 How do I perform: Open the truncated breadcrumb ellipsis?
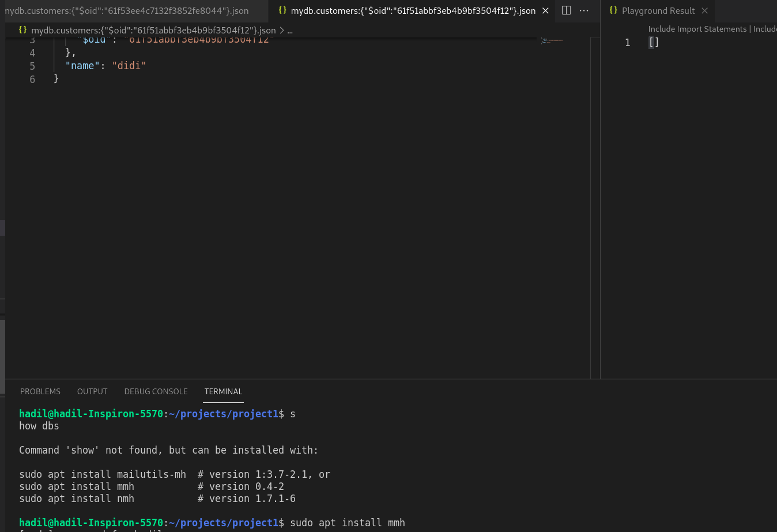[290, 31]
